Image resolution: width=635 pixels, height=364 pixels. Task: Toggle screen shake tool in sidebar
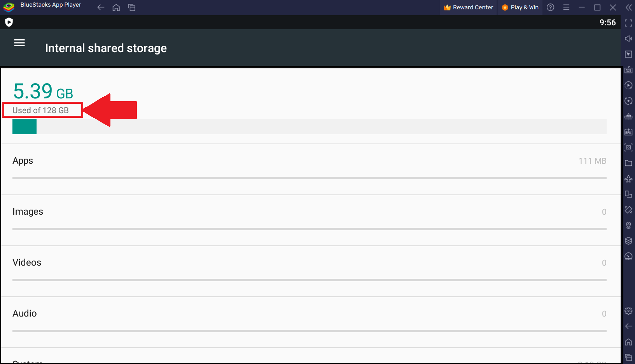(x=628, y=210)
